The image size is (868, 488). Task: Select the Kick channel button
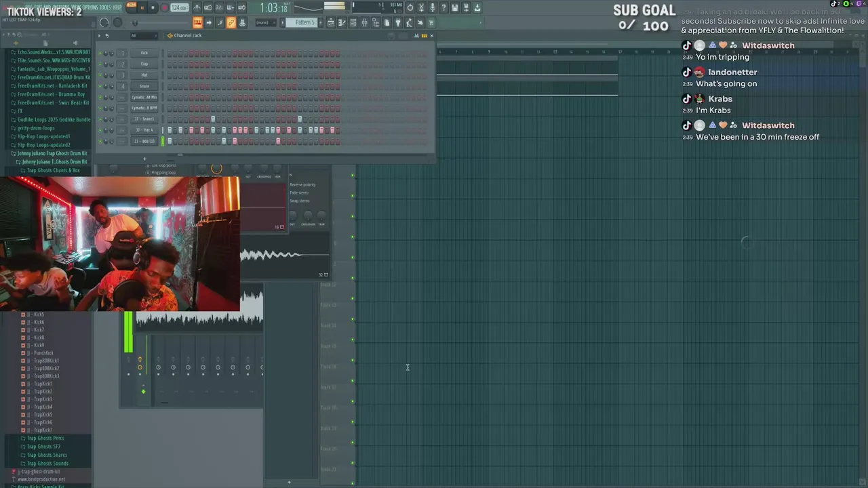tap(144, 53)
